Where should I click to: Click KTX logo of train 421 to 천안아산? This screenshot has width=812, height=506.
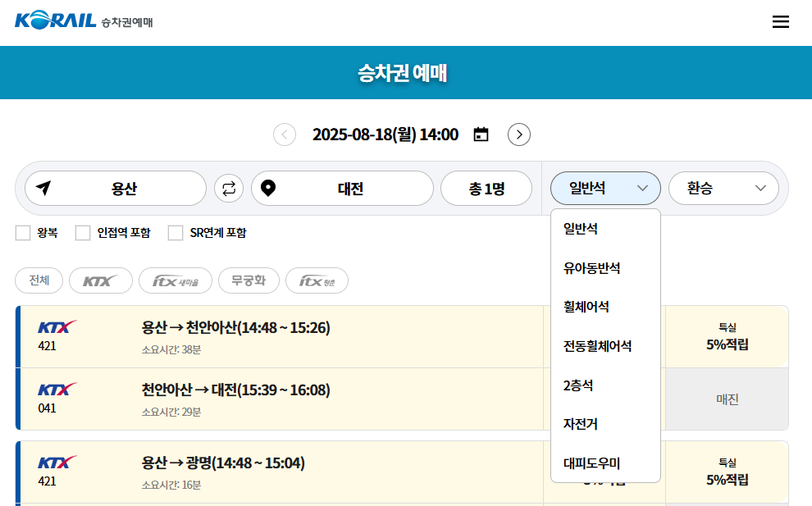57,327
